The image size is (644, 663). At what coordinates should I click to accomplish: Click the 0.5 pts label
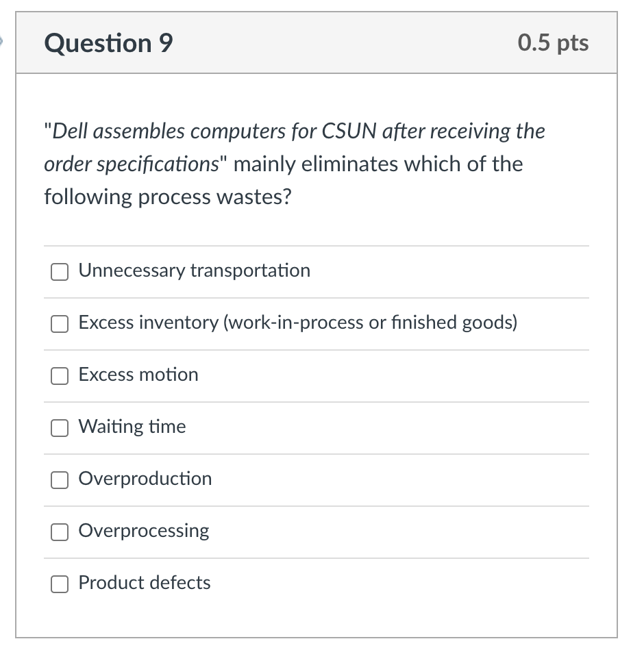(x=554, y=42)
